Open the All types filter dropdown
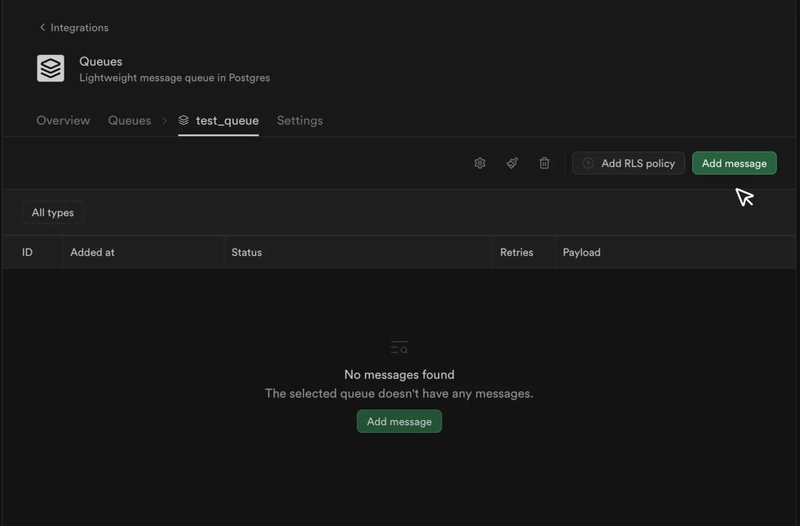The image size is (800, 526). tap(53, 212)
